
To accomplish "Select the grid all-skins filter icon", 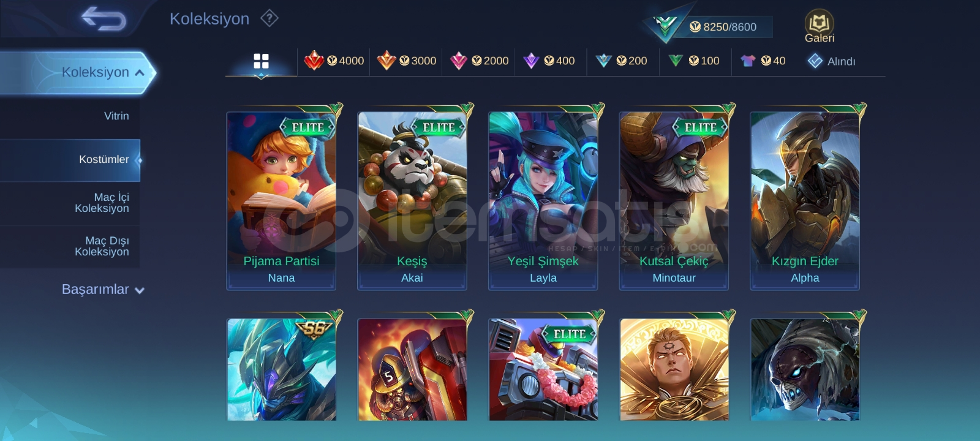I will click(261, 61).
